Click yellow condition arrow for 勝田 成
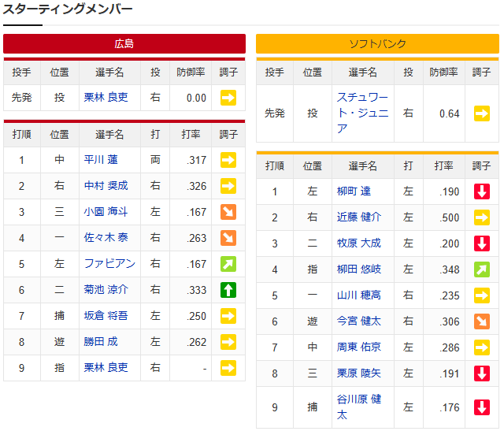504x431 pixels. click(228, 342)
